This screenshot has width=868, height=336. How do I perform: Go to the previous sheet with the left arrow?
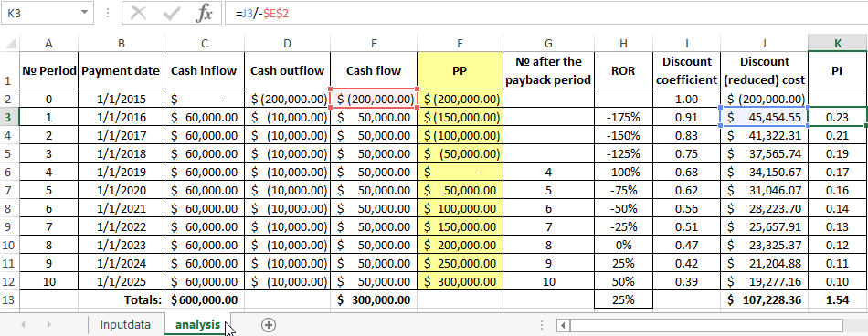23,325
